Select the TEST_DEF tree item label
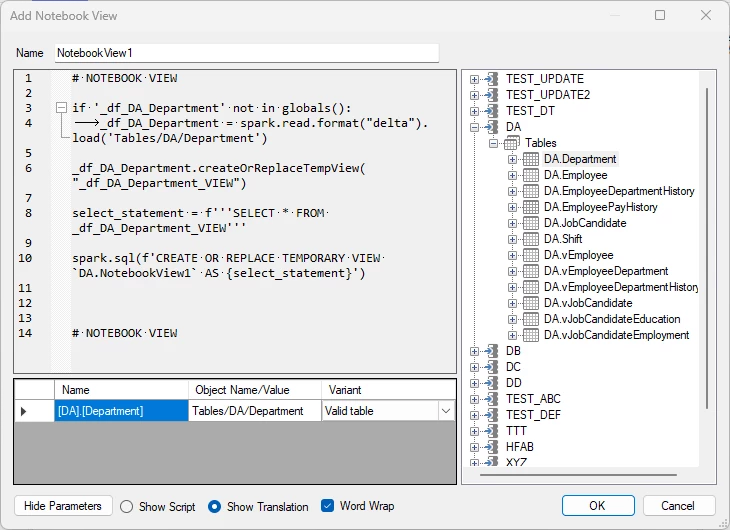730x530 pixels. click(534, 415)
